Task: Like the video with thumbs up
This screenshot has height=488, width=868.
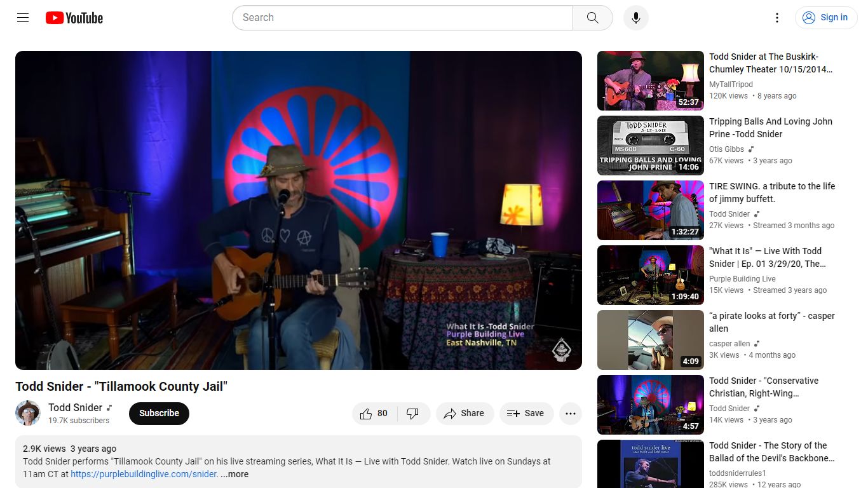Action: (x=374, y=414)
